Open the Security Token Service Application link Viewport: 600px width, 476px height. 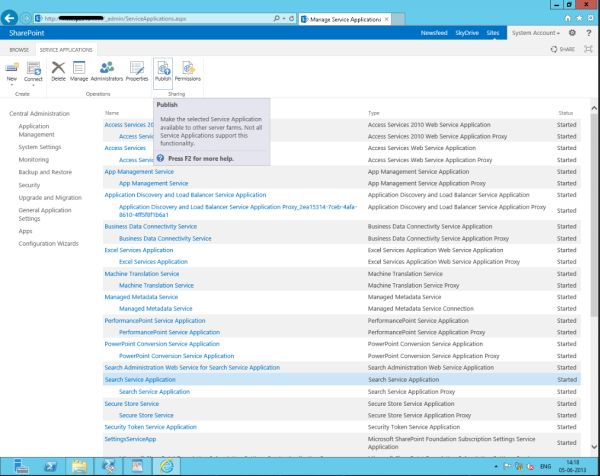150,427
